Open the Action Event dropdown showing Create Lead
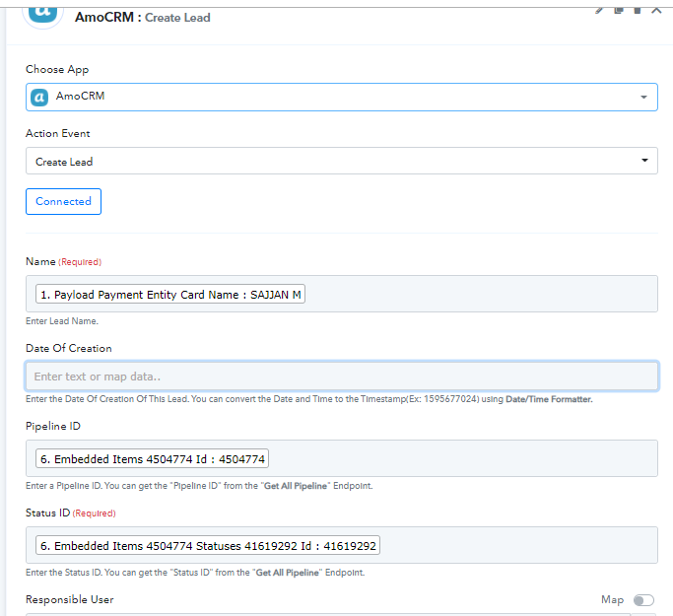This screenshot has height=616, width=673. click(x=342, y=161)
